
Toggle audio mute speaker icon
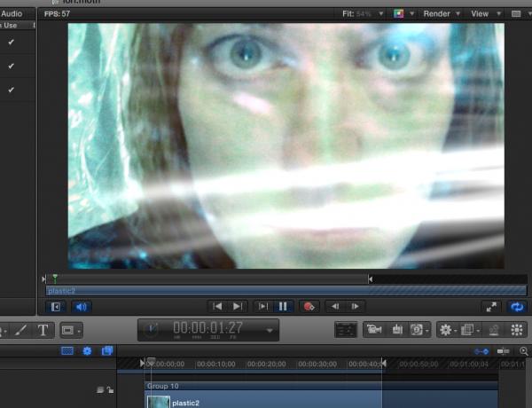pyautogui.click(x=80, y=307)
